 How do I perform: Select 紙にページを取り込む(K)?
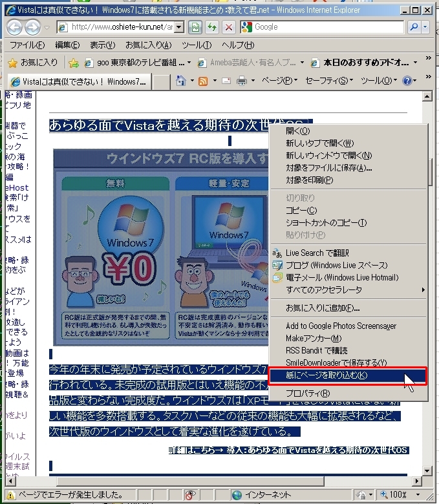[348, 375]
